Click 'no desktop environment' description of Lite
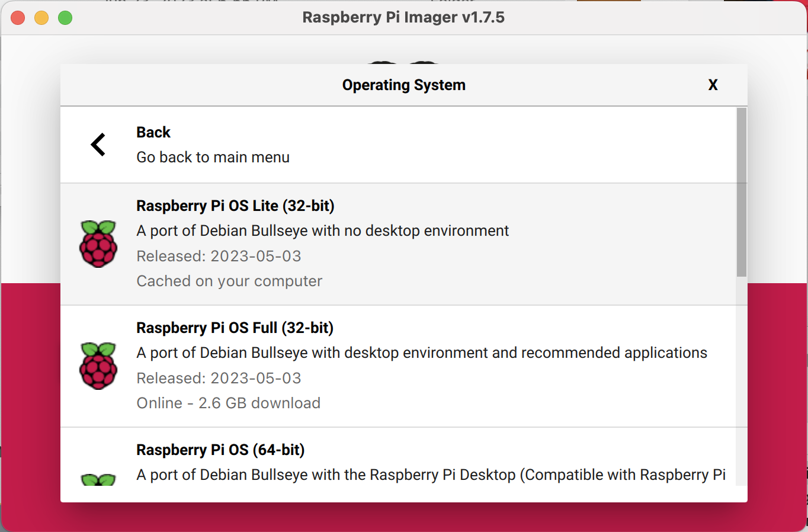This screenshot has width=808, height=532. (x=323, y=230)
